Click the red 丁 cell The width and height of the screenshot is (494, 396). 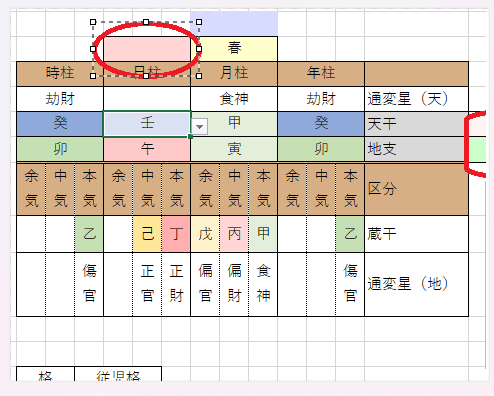(x=176, y=234)
